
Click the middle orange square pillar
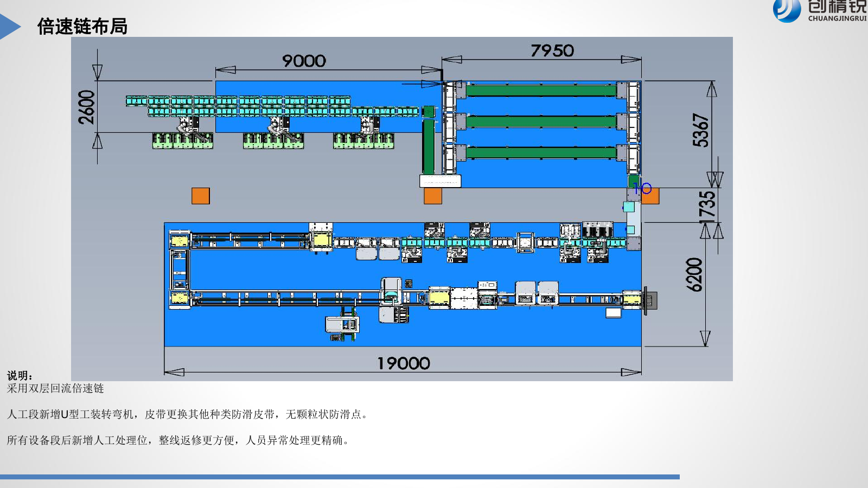[x=433, y=196]
